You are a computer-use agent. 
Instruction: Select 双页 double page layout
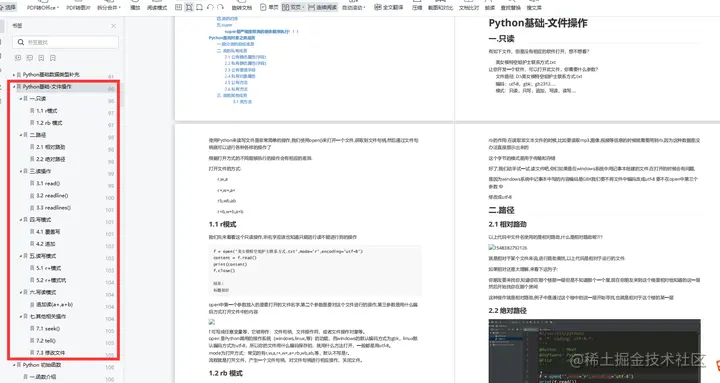[292, 7]
